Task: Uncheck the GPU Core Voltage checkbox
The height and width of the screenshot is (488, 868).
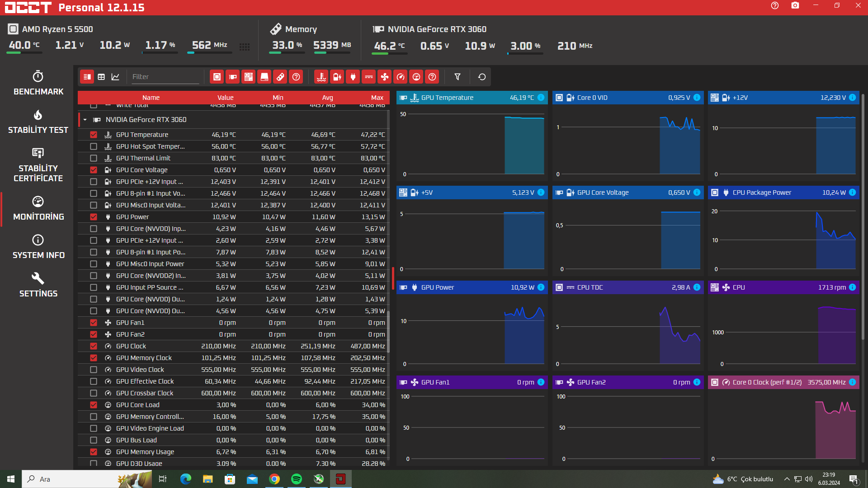Action: [x=94, y=170]
